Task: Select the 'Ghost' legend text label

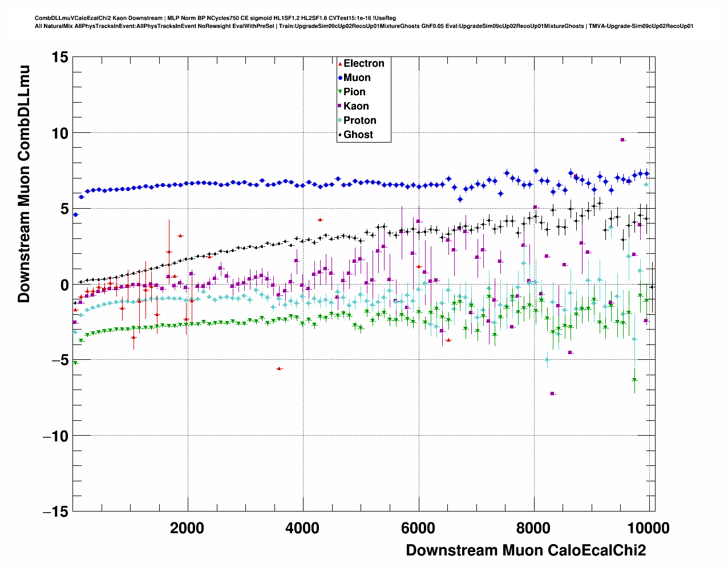Action: [358, 135]
